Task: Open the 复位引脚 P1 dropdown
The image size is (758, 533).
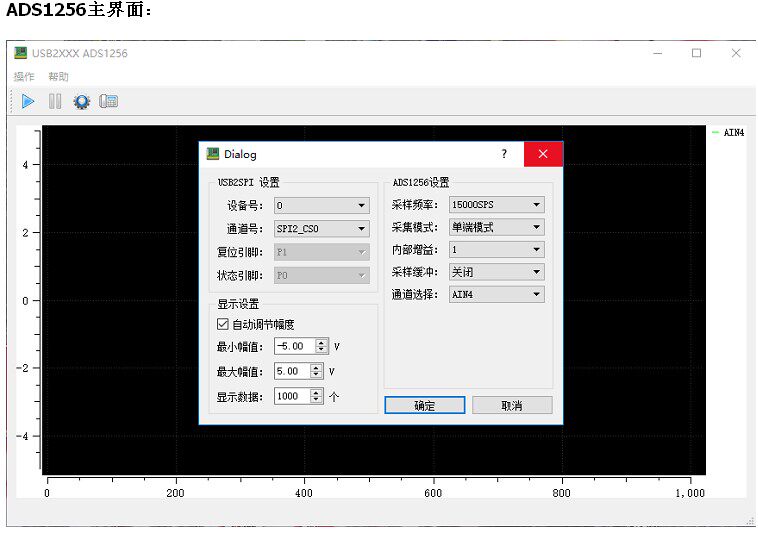Action: pyautogui.click(x=321, y=252)
